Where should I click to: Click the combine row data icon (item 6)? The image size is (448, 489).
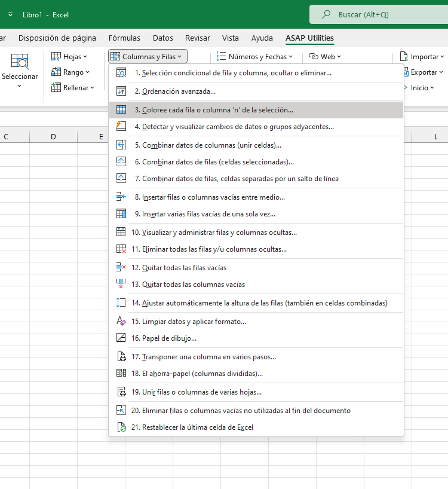[x=121, y=161]
